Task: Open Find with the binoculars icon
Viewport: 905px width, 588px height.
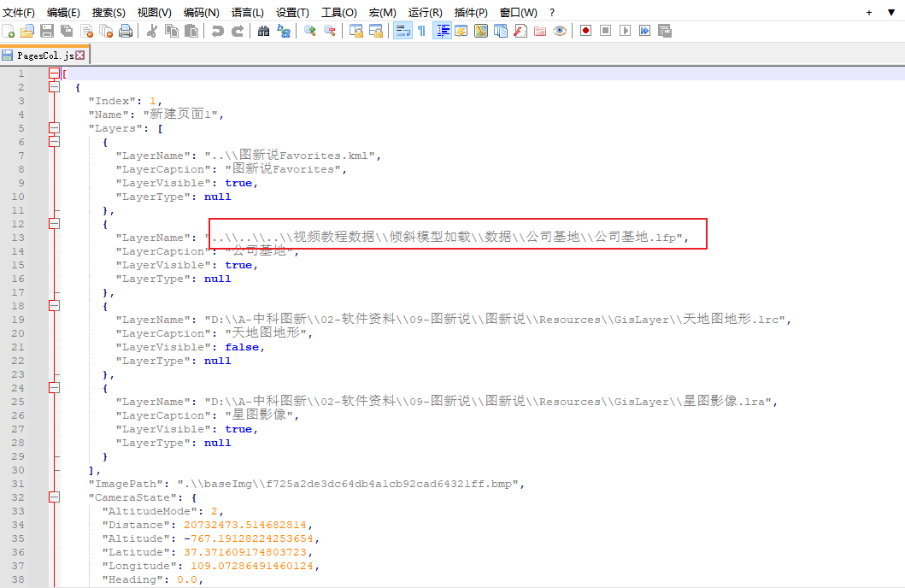Action: 264,31
